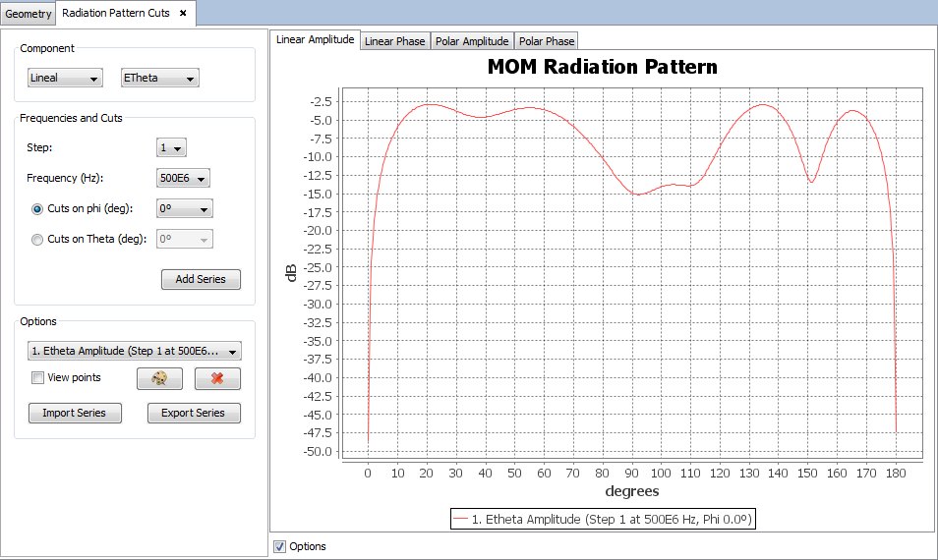Click the red X delete series button
The image size is (938, 560).
pos(217,378)
